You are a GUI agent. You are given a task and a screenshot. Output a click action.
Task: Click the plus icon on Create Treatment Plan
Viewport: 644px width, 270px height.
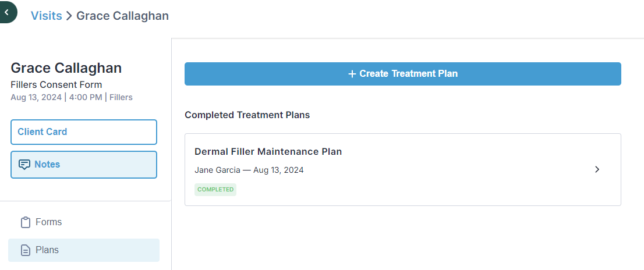tap(352, 74)
